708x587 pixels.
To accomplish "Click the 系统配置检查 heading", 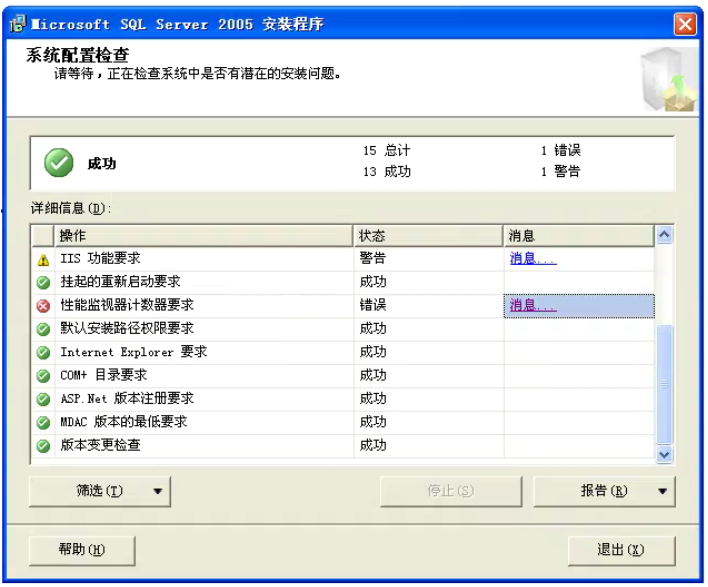I will 78,56.
